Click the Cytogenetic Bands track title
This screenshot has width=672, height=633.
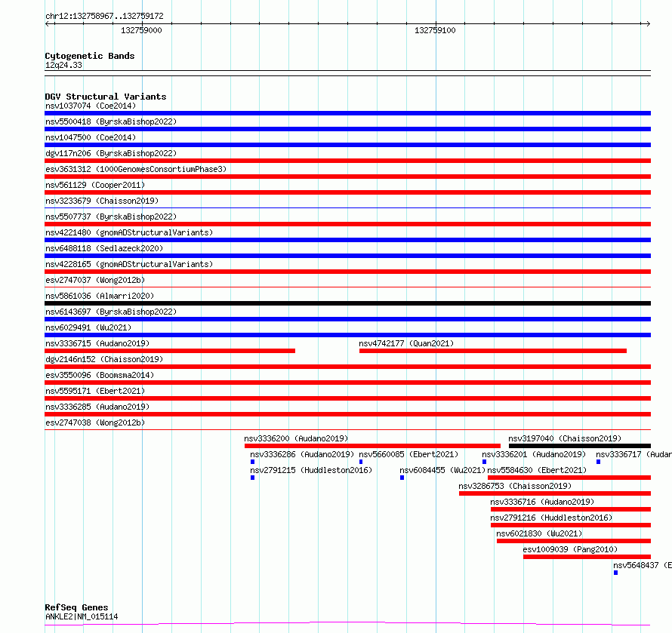pyautogui.click(x=90, y=56)
